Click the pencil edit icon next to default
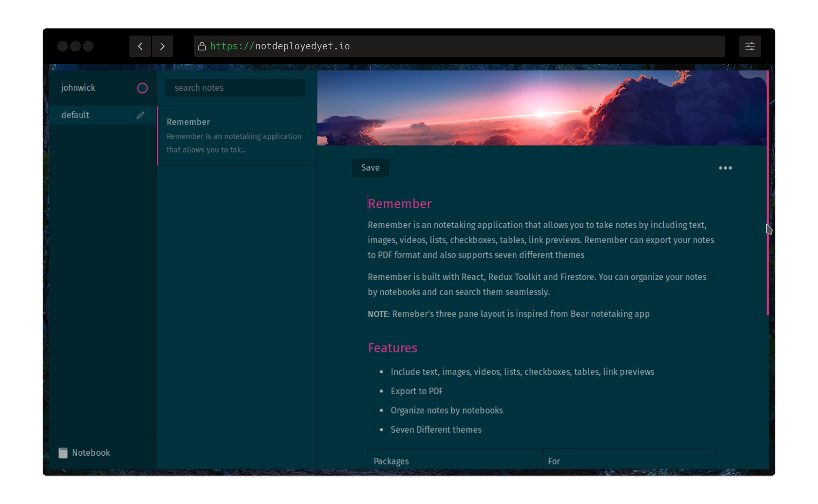This screenshot has width=818, height=504. 140,115
